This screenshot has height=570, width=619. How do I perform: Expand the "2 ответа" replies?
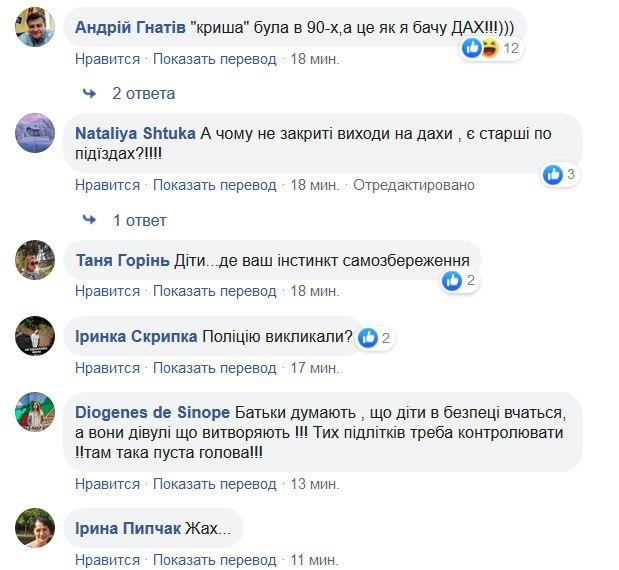[143, 93]
